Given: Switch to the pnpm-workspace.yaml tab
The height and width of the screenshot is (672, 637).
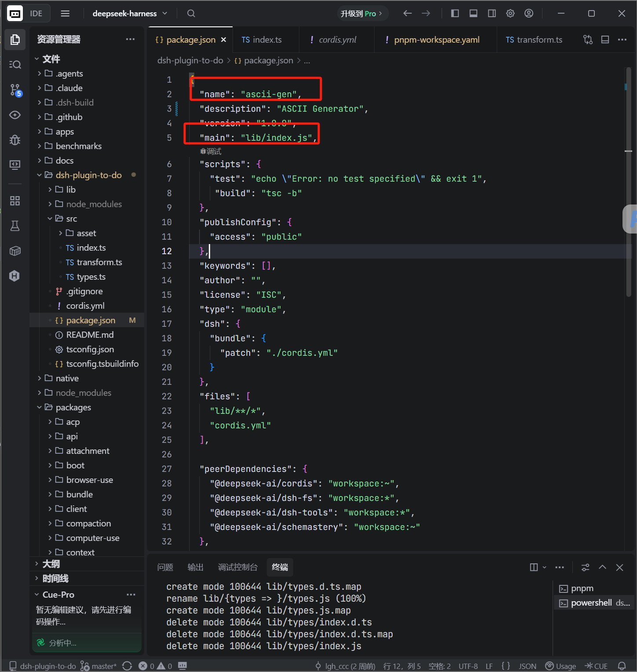Looking at the screenshot, I should 436,40.
